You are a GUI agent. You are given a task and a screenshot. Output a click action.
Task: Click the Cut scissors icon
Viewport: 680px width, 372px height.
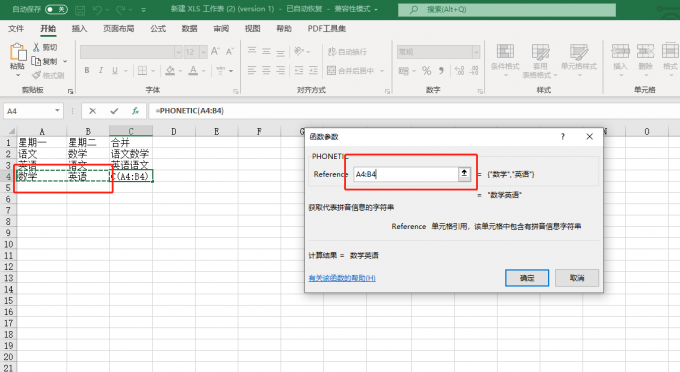(x=36, y=47)
